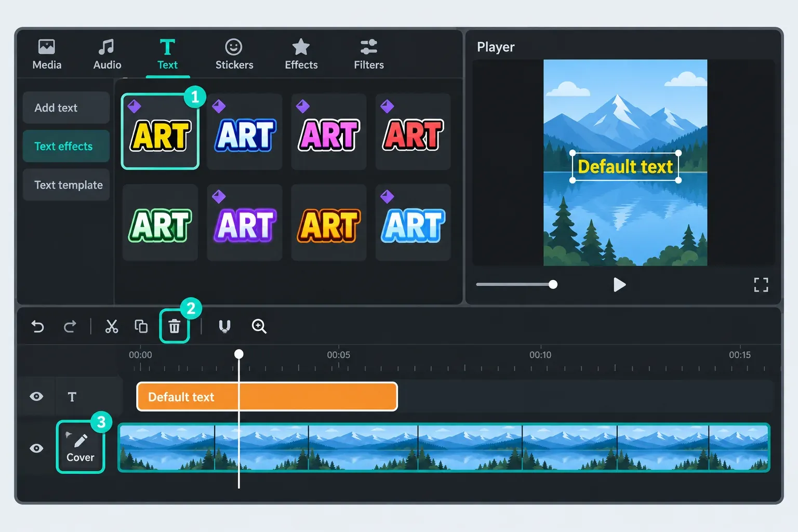Open the Stickers tab
The image size is (798, 532).
click(x=234, y=55)
